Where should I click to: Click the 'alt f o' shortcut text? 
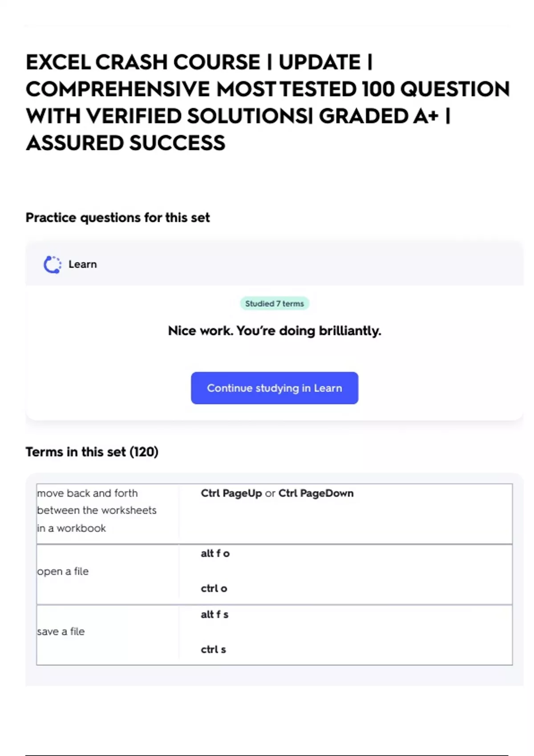pyautogui.click(x=215, y=554)
